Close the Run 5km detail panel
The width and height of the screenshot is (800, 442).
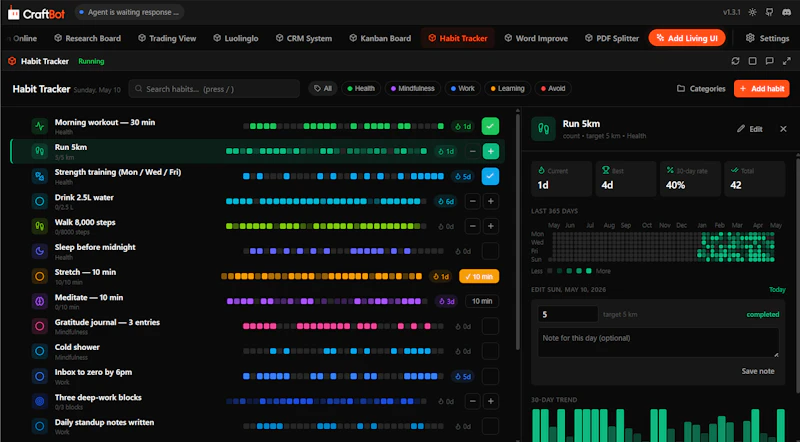tap(783, 129)
